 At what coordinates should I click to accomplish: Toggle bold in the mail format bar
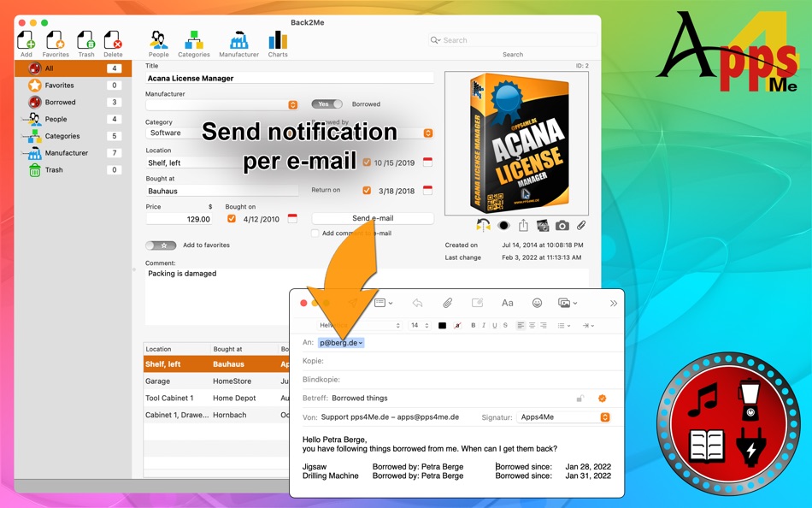pyautogui.click(x=473, y=326)
